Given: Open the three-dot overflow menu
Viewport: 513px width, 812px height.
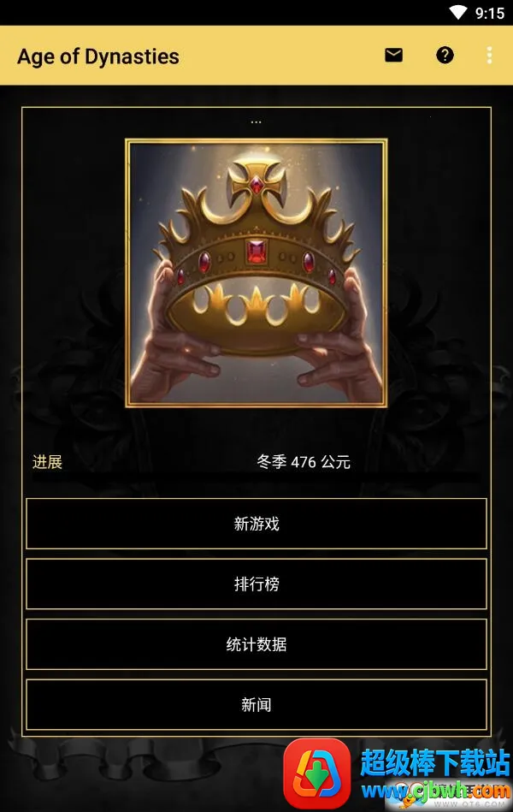Looking at the screenshot, I should 489,56.
